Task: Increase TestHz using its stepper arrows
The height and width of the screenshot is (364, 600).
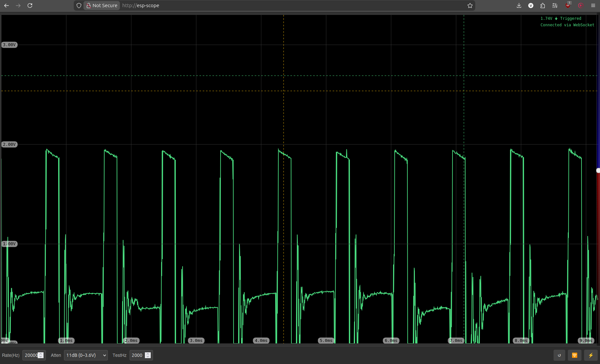Action: pyautogui.click(x=148, y=354)
